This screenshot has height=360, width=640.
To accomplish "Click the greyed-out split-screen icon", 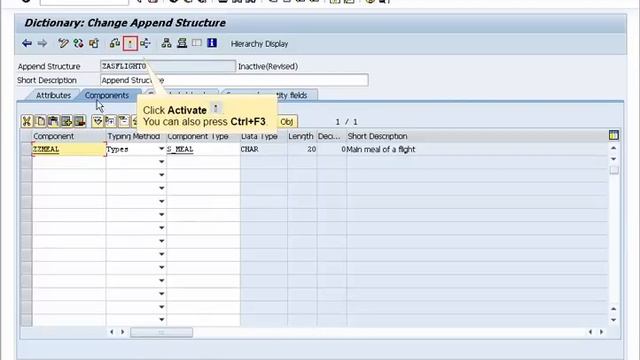I will [197, 43].
